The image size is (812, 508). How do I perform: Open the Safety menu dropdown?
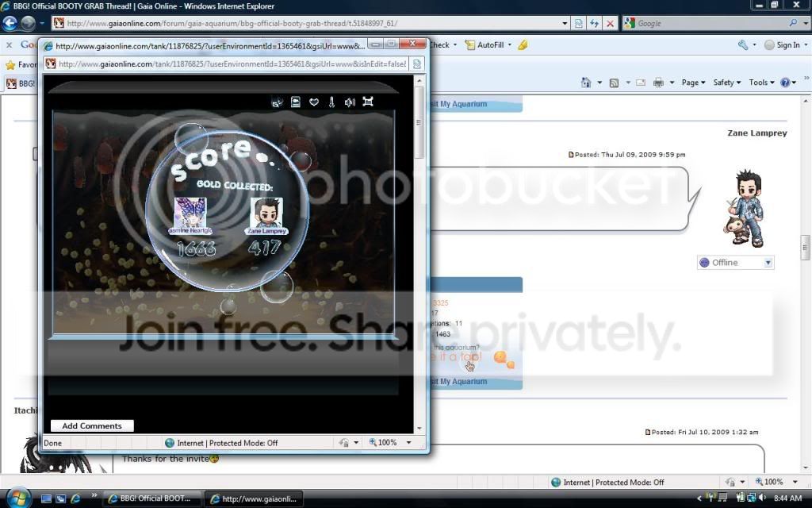coord(726,83)
